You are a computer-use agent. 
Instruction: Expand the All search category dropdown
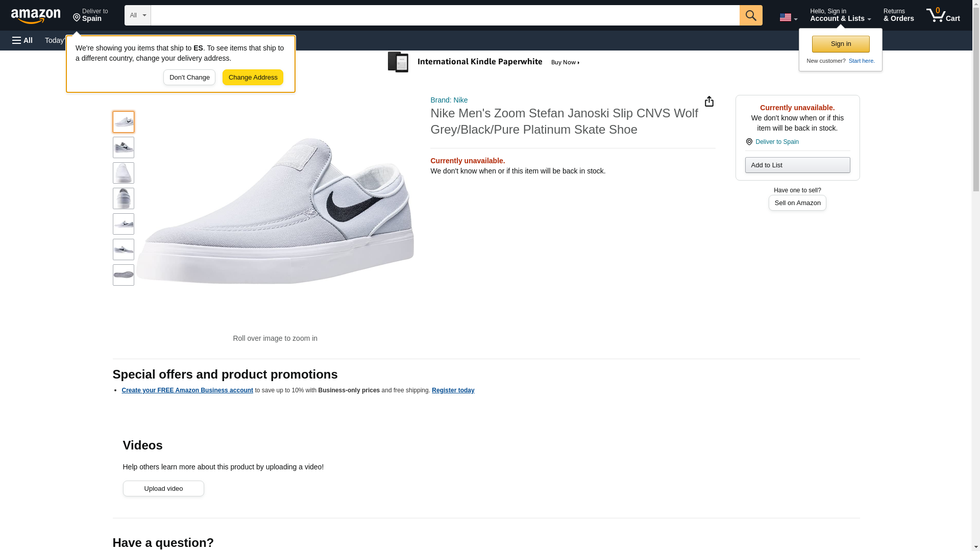click(x=137, y=15)
